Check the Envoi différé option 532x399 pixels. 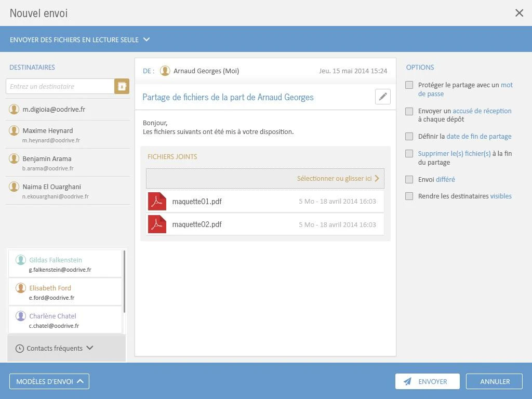tap(409, 179)
